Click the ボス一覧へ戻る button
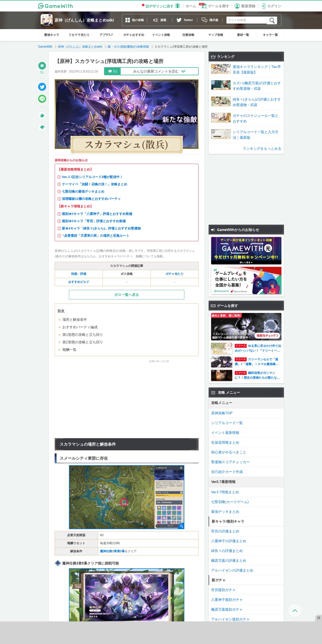Image resolution: width=322 pixels, height=644 pixels. 127,295
